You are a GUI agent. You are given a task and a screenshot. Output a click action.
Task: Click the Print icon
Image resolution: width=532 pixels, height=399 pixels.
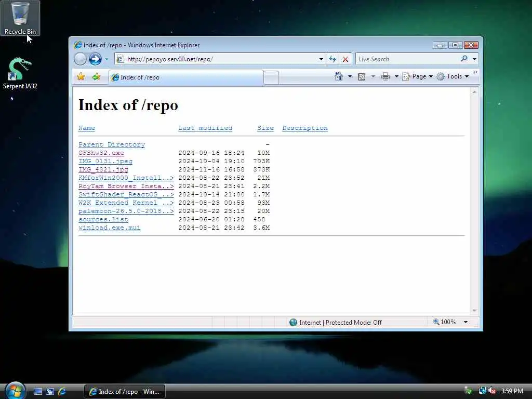pyautogui.click(x=385, y=77)
